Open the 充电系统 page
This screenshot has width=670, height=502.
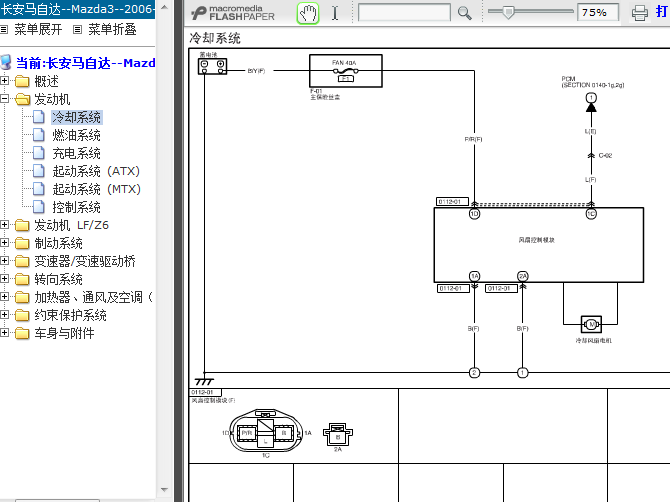click(x=76, y=153)
